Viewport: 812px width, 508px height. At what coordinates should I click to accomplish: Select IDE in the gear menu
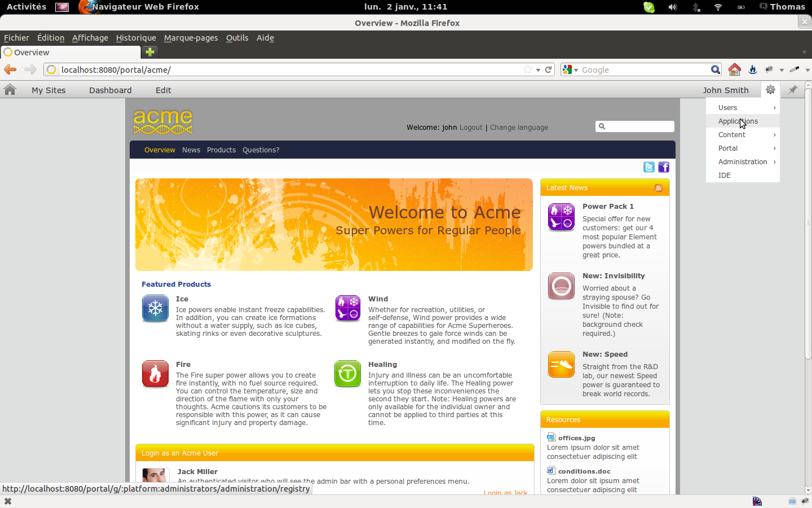point(743,175)
